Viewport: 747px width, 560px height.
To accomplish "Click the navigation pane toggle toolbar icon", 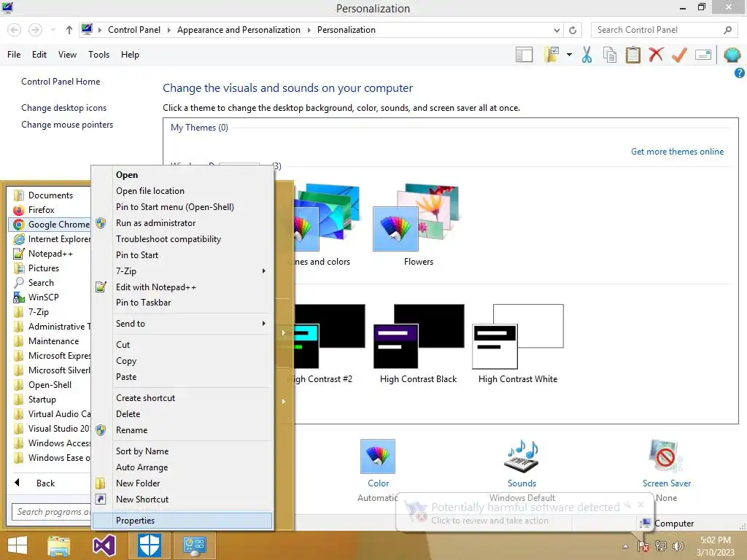I will [524, 55].
